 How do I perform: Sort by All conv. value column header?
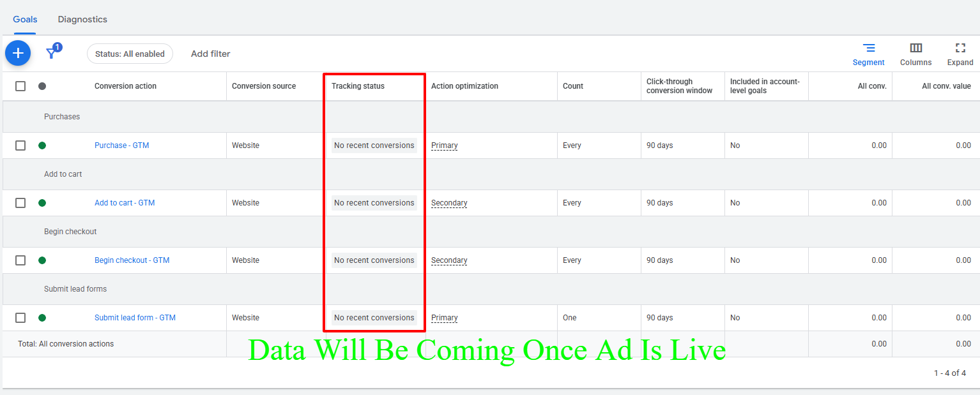coord(946,86)
